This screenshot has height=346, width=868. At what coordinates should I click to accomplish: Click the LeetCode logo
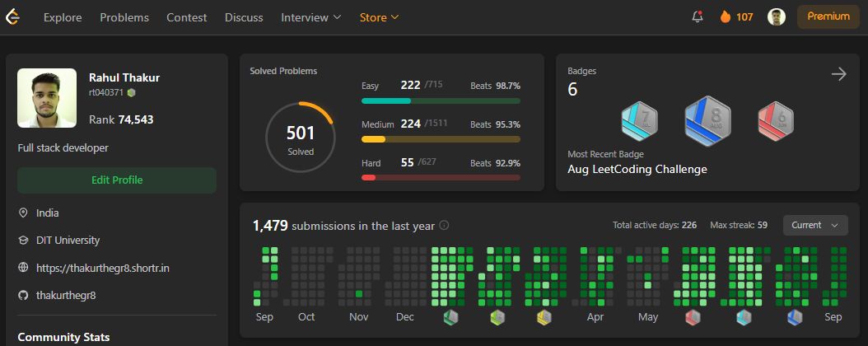point(12,17)
